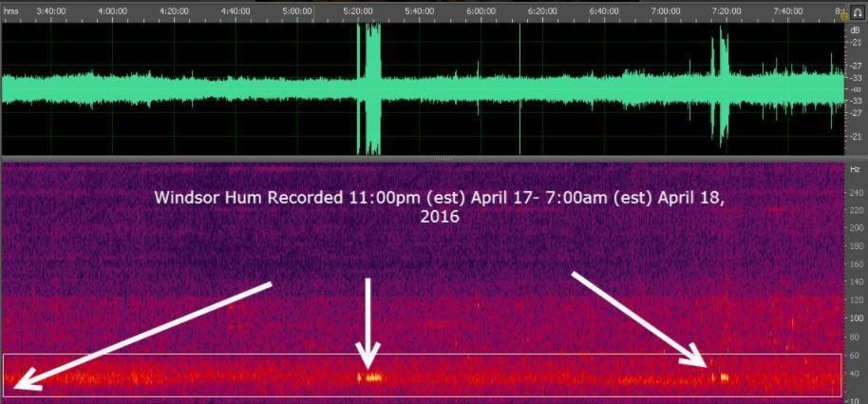Click 3:40:00 on the time ruler
The width and height of the screenshot is (868, 404).
coord(51,11)
